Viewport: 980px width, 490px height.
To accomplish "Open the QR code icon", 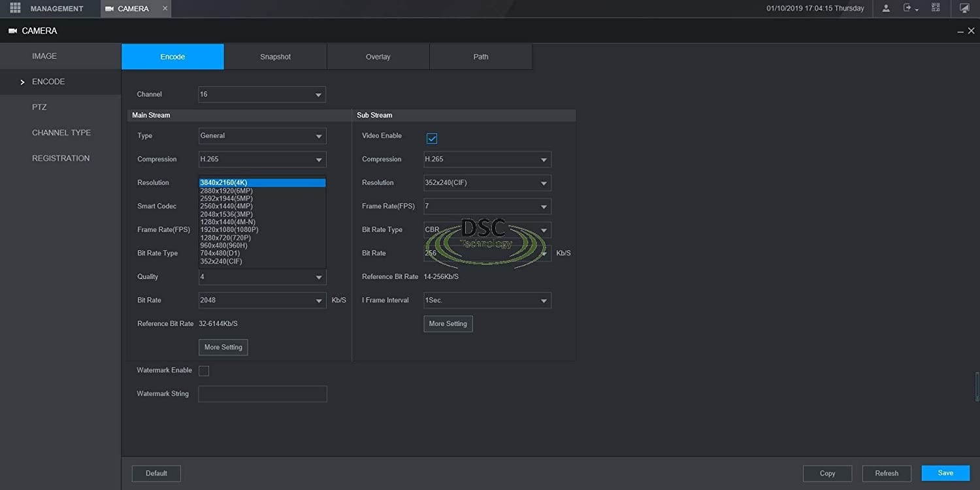I will (x=936, y=8).
